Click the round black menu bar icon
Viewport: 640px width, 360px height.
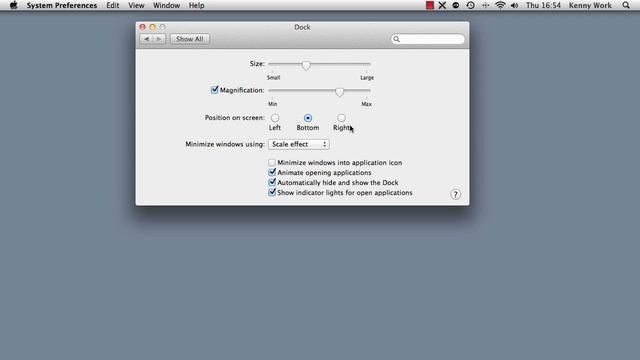[x=456, y=5]
